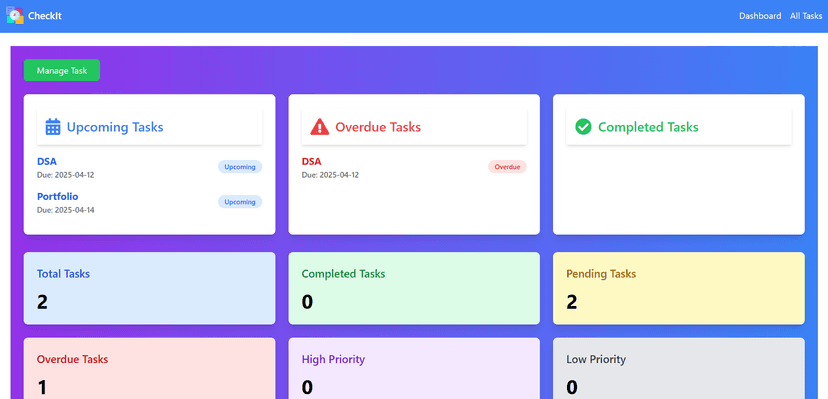Click the red Overdue status badge

click(x=507, y=167)
